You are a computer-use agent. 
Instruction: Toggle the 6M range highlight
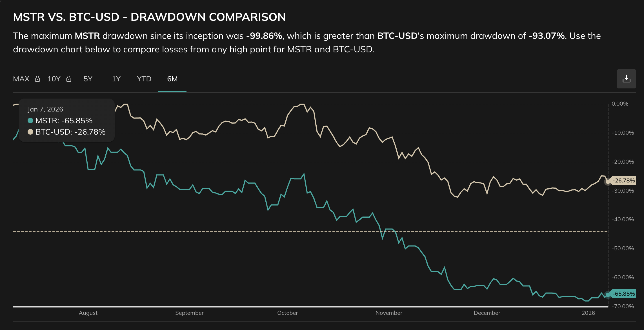click(x=172, y=79)
